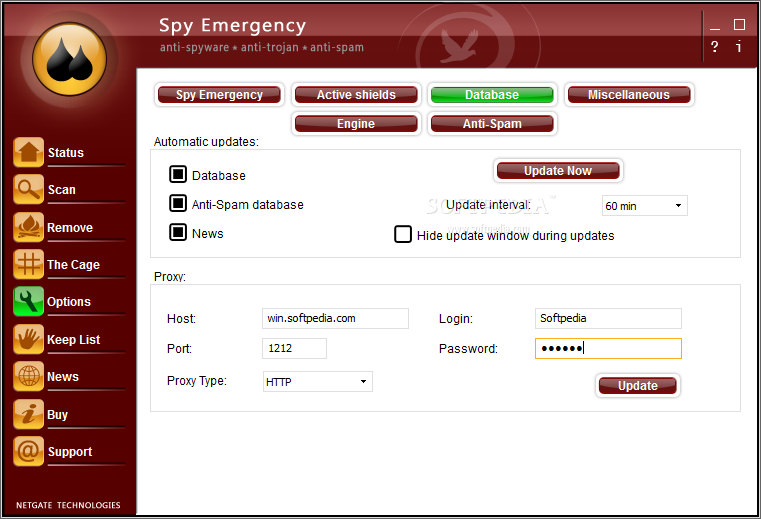The width and height of the screenshot is (761, 519).
Task: Switch to the Miscellaneous tab
Action: (629, 95)
